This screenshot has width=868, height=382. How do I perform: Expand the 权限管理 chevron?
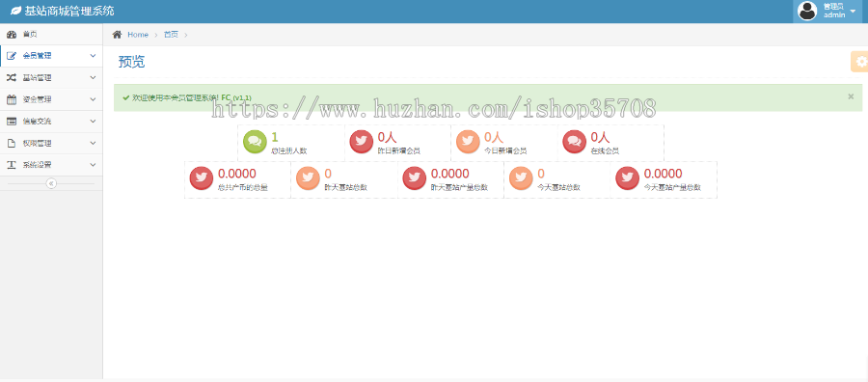tap(93, 143)
